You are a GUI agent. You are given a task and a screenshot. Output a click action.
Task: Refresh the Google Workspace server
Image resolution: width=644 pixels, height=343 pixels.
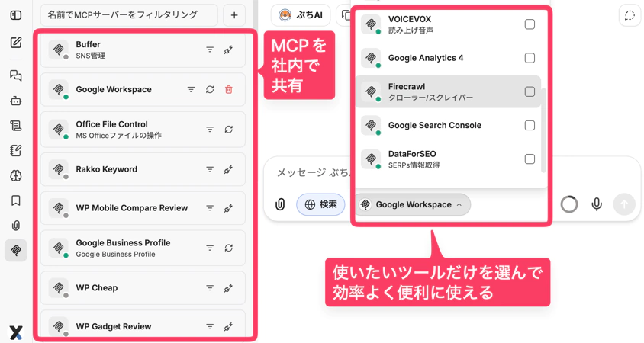tap(210, 89)
